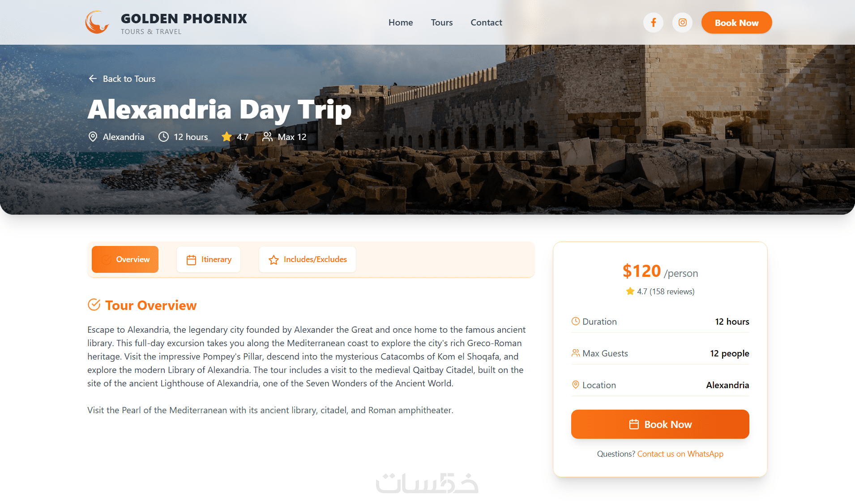Click the back arrow icon
The image size is (855, 504).
click(x=93, y=79)
